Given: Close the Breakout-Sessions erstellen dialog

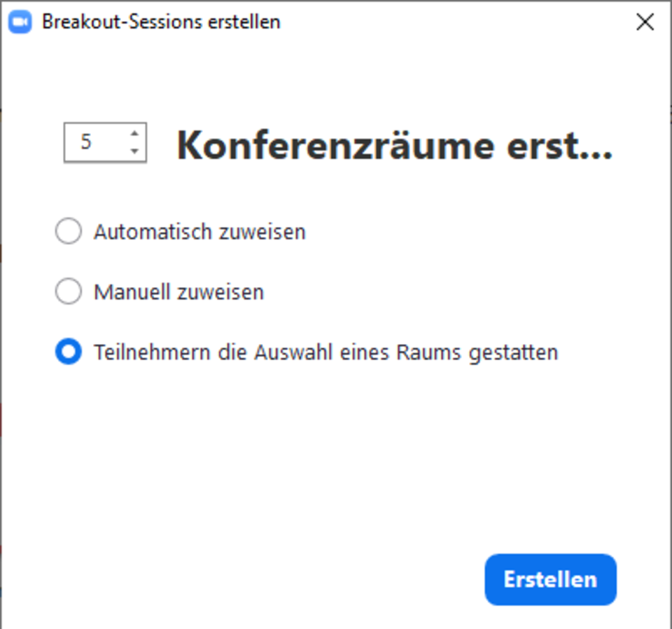Looking at the screenshot, I should tap(645, 22).
